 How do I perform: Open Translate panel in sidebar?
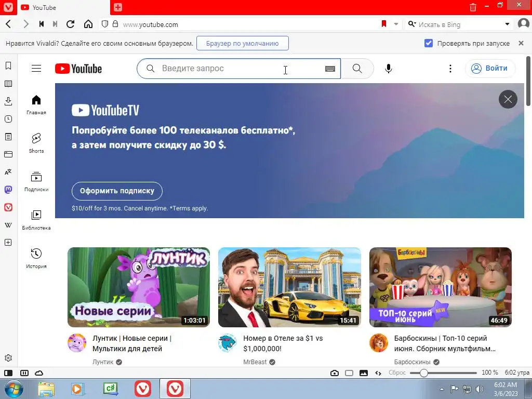click(8, 172)
